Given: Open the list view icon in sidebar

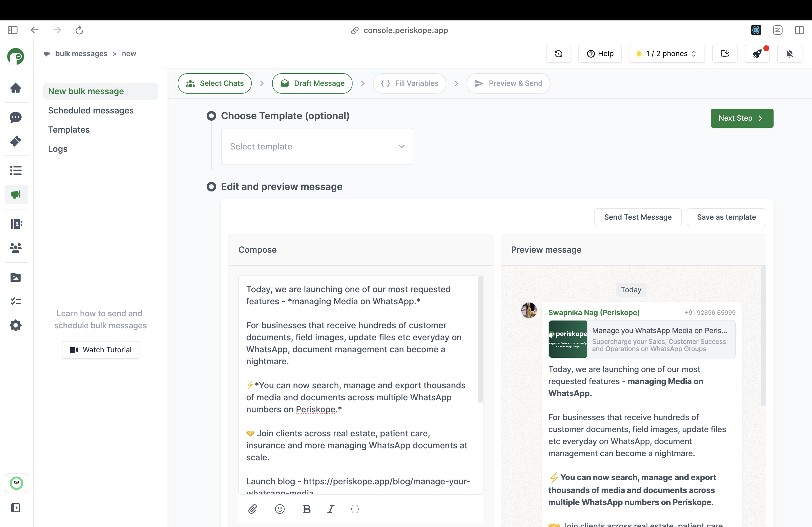Looking at the screenshot, I should 16,170.
